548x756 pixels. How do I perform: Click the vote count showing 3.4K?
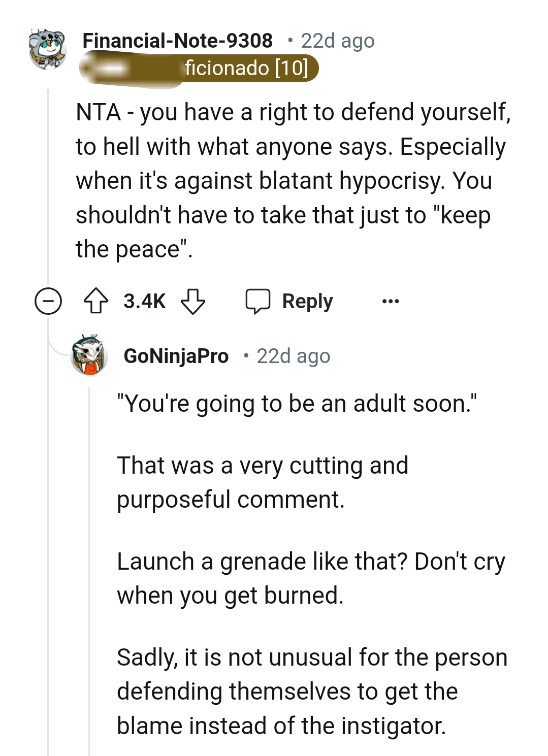[x=144, y=301]
